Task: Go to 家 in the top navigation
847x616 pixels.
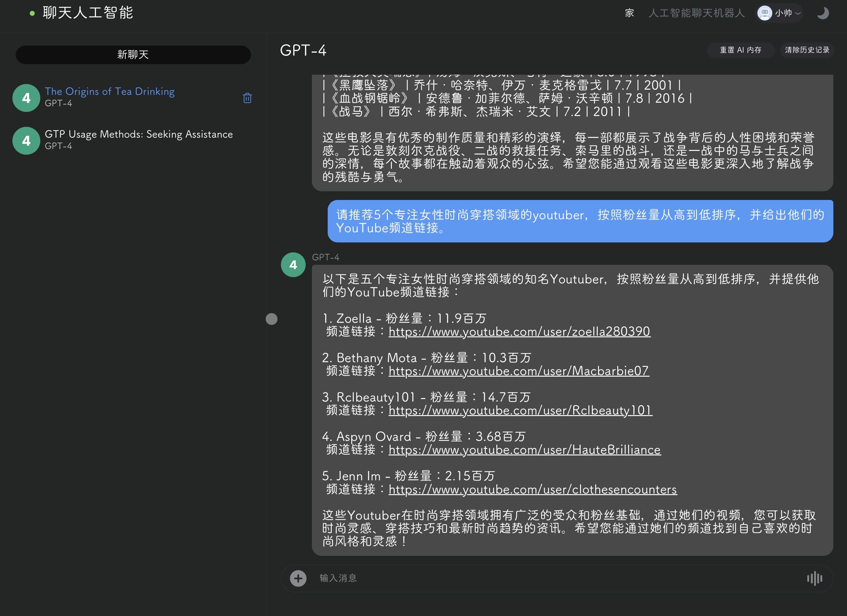Action: point(629,13)
